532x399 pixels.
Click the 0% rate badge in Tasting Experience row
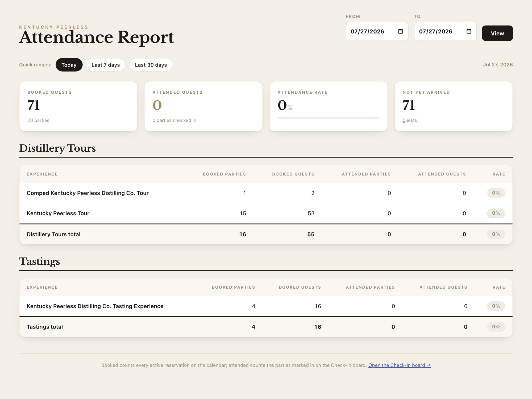tap(496, 306)
